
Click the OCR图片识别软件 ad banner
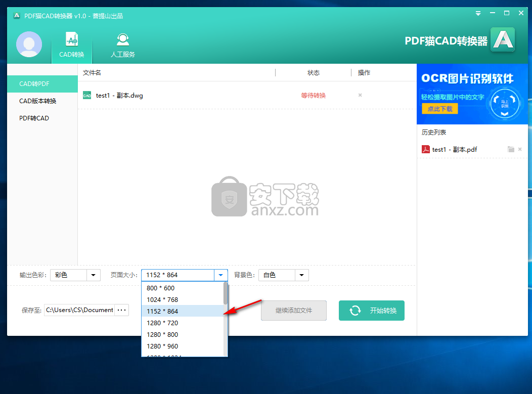472,94
